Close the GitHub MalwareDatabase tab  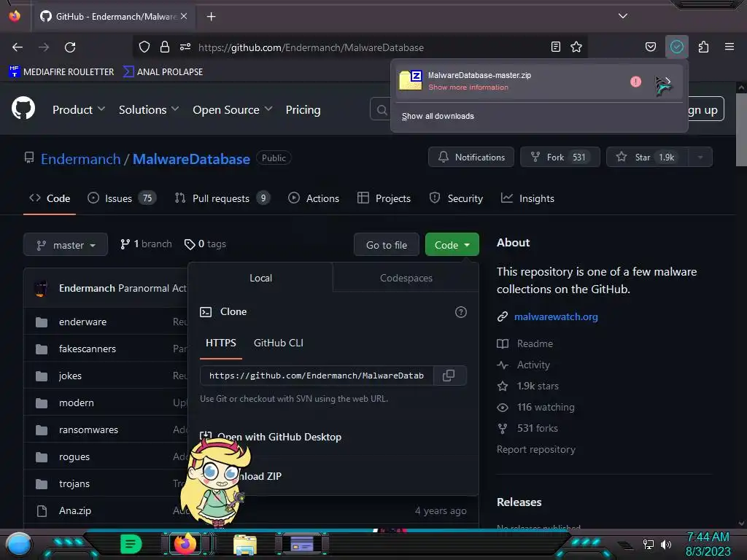pyautogui.click(x=184, y=16)
